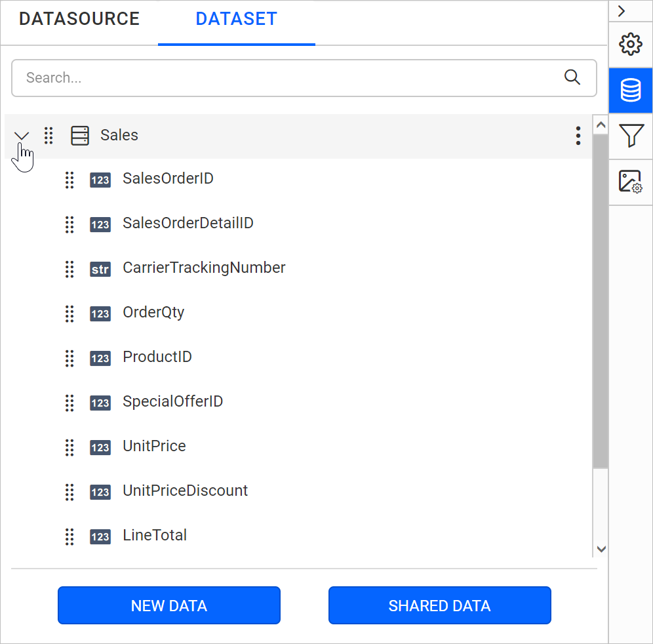Select the ProductID field

pos(157,357)
